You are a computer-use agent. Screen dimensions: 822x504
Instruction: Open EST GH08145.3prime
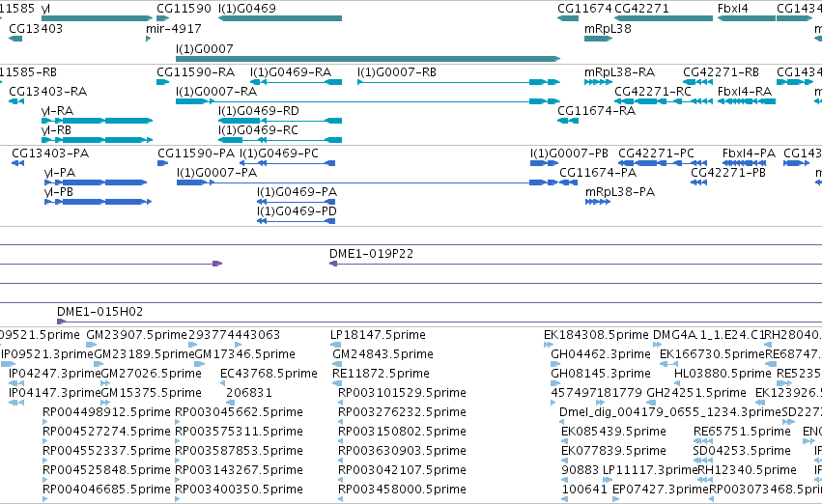click(601, 374)
